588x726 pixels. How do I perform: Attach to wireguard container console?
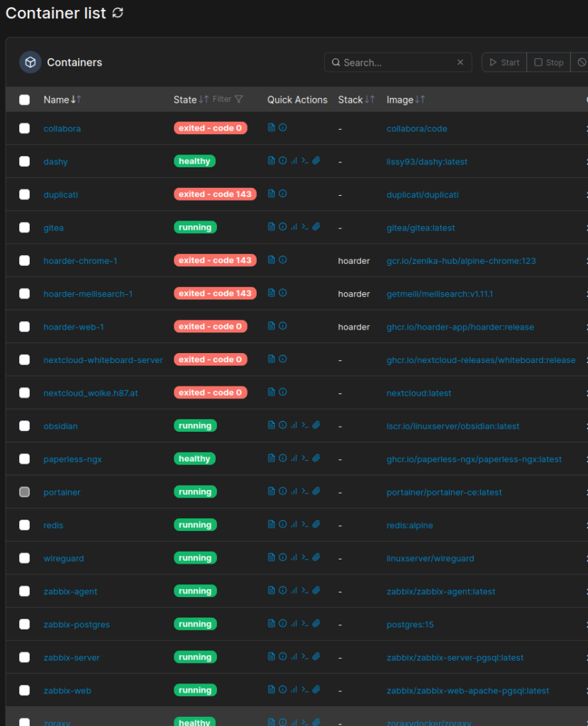coord(316,557)
